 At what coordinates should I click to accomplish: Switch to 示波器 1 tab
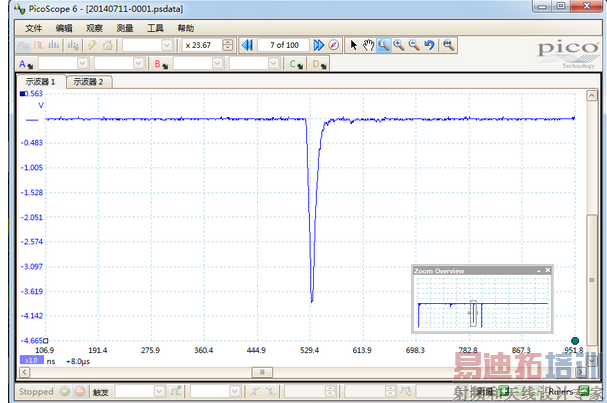click(x=41, y=82)
